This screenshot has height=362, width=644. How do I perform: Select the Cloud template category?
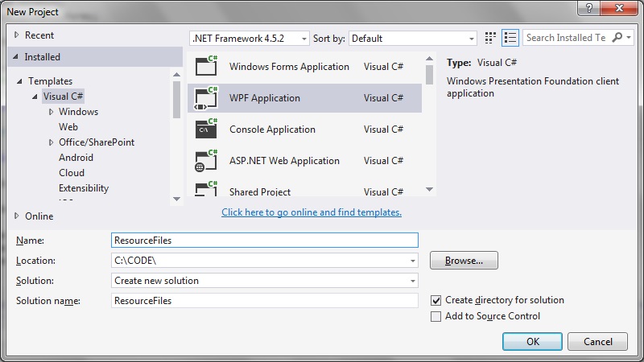72,173
